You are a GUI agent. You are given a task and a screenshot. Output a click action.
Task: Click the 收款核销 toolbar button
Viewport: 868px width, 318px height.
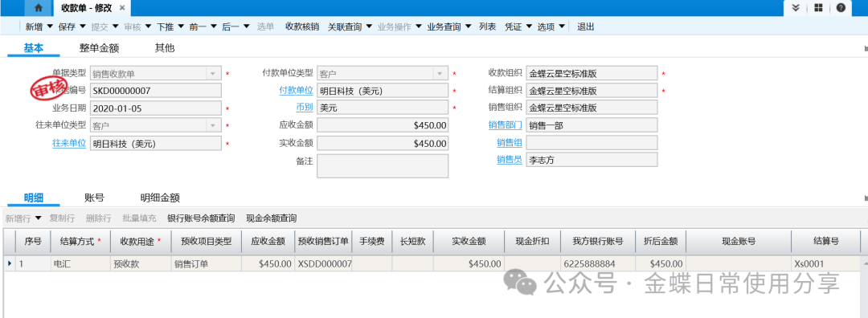[301, 26]
